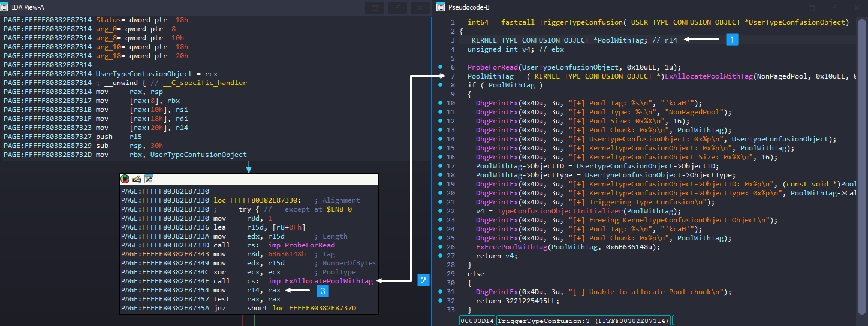Toggle breakpoint dot on line 22 initializer call
The image size is (868, 326).
(x=441, y=212)
